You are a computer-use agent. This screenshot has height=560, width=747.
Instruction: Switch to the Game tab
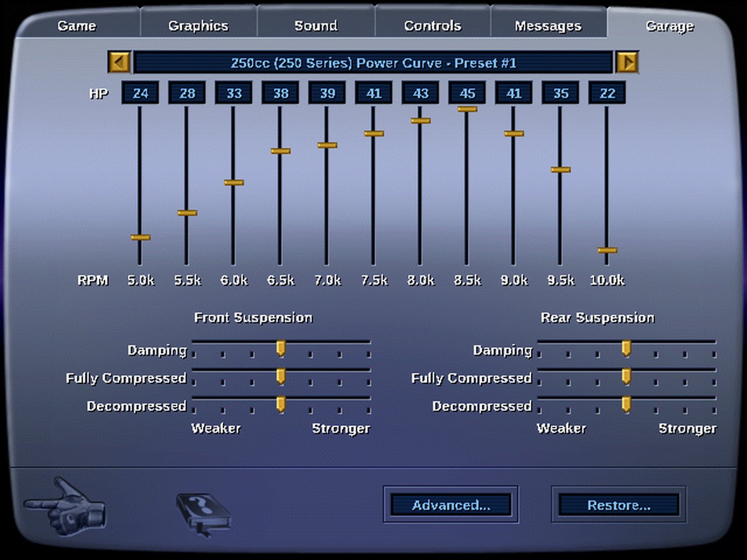pos(76,26)
